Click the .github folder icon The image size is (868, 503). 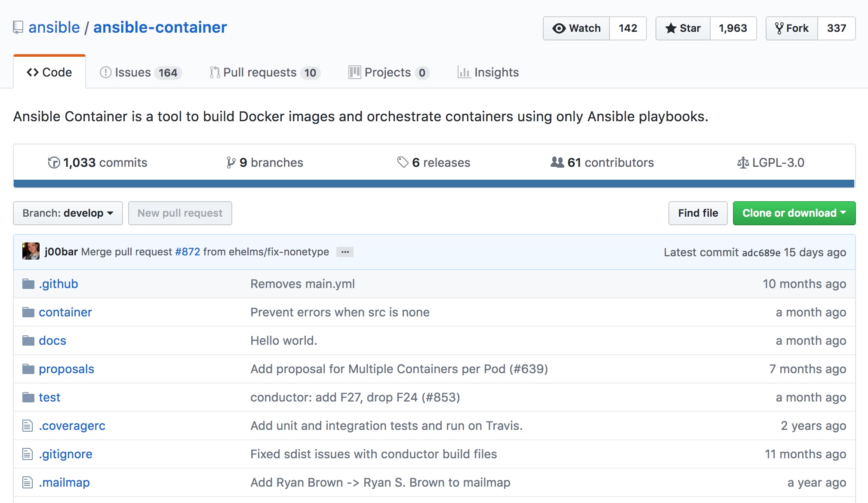tap(28, 284)
